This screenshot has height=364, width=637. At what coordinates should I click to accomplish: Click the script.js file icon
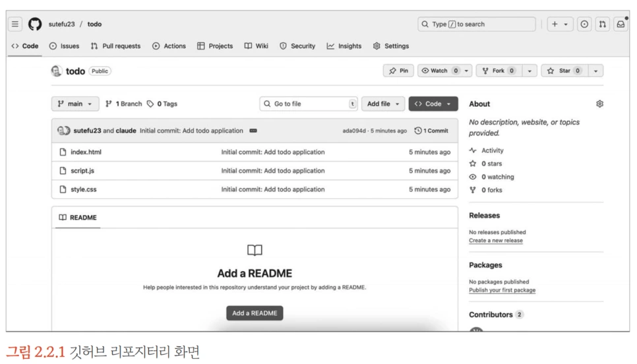(63, 171)
